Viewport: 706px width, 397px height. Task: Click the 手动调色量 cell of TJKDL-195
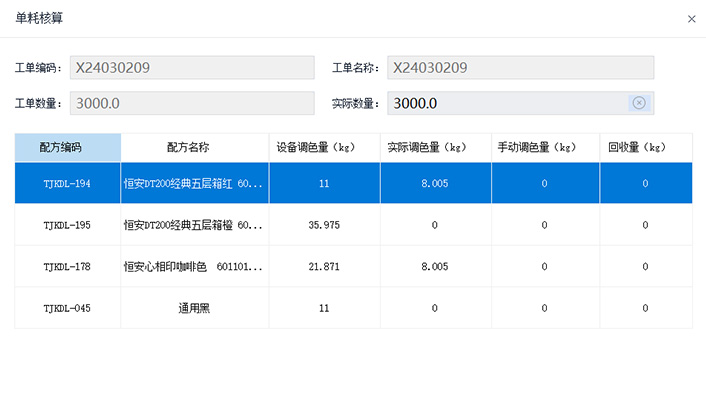(x=545, y=225)
